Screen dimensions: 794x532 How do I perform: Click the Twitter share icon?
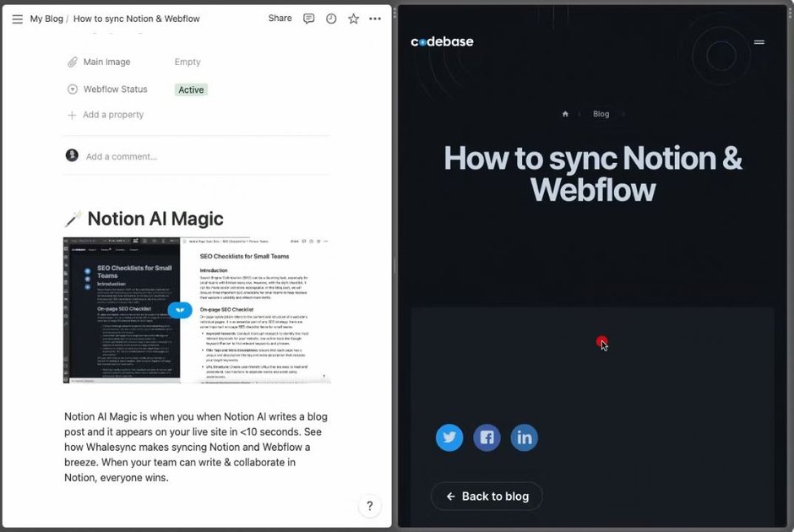[x=449, y=437]
